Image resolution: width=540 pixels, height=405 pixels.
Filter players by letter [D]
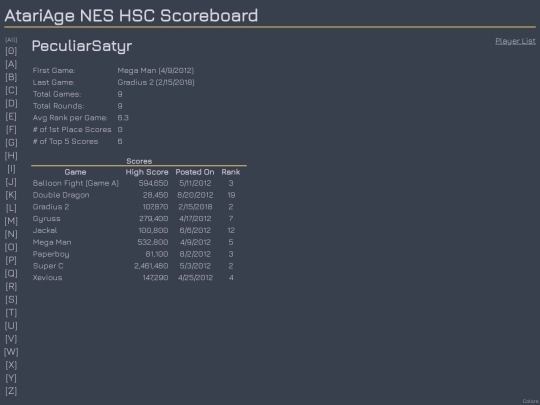pos(11,103)
